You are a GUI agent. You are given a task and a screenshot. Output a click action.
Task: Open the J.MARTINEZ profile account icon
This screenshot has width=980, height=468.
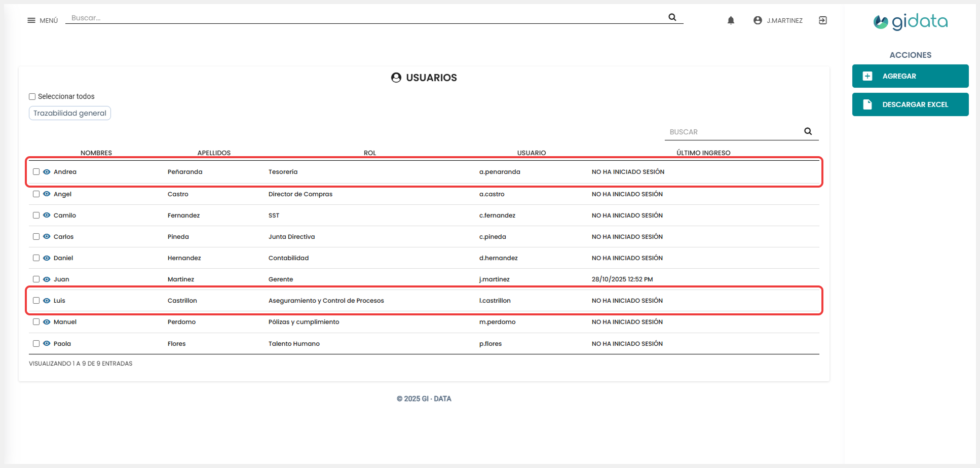(x=757, y=20)
